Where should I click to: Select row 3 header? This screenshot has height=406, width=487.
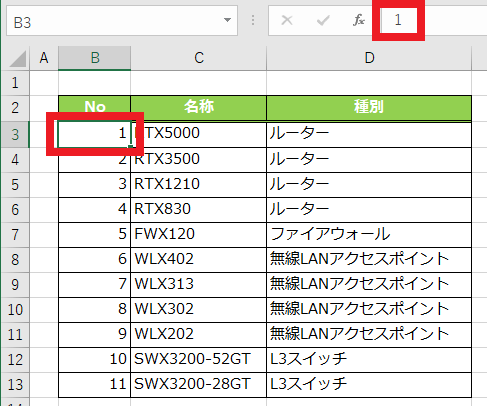coord(15,134)
